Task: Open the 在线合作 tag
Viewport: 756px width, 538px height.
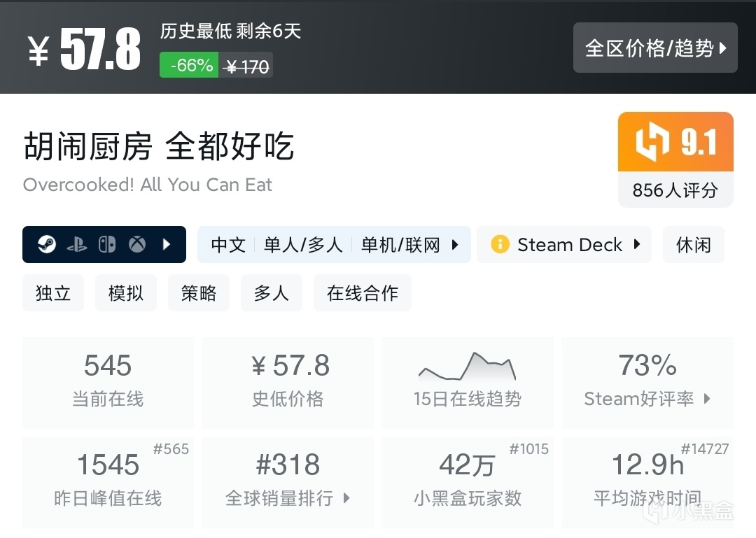Action: click(362, 292)
